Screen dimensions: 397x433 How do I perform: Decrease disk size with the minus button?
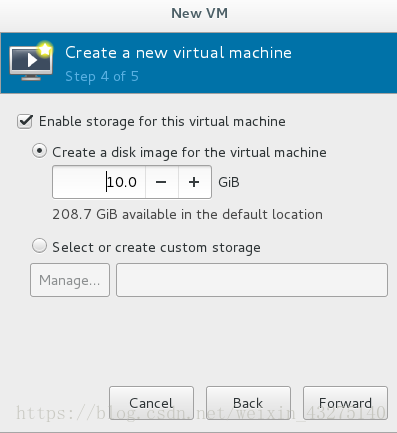point(161,182)
